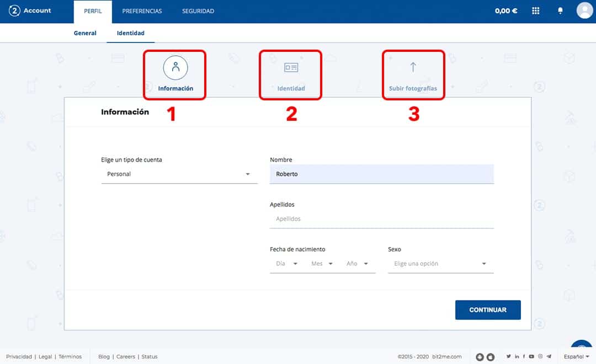596x364 pixels.
Task: Switch to the SEGURIDAD tab
Action: point(198,12)
